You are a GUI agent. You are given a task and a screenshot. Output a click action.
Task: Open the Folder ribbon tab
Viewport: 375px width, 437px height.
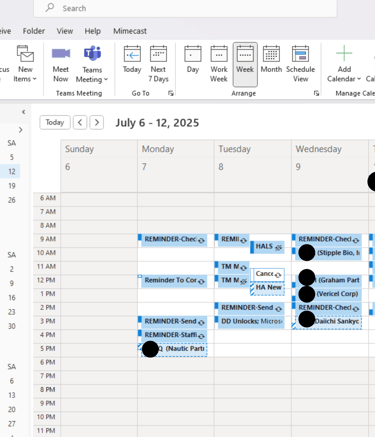coord(34,31)
